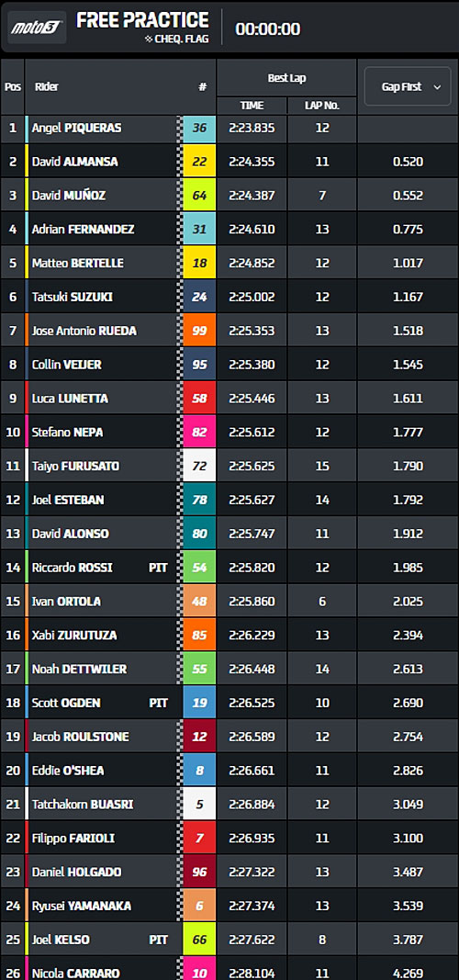The image size is (459, 980).
Task: Click the Rider column header
Action: pyautogui.click(x=47, y=87)
